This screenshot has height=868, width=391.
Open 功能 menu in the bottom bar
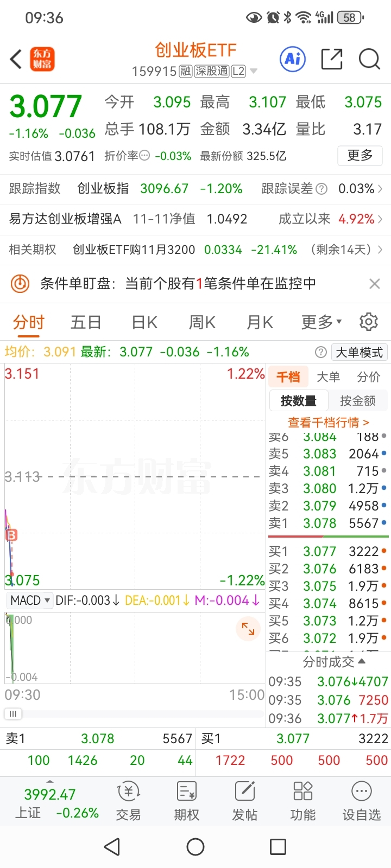click(302, 802)
